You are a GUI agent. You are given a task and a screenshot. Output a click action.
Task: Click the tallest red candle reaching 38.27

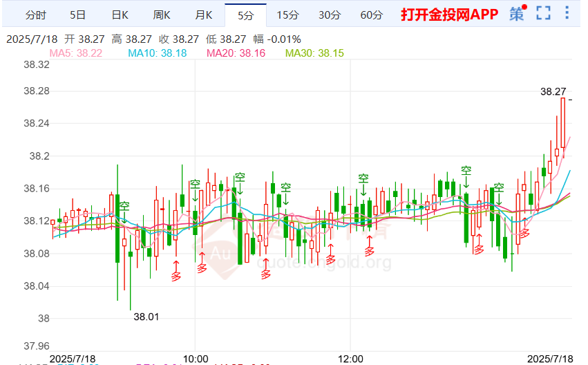point(563,123)
